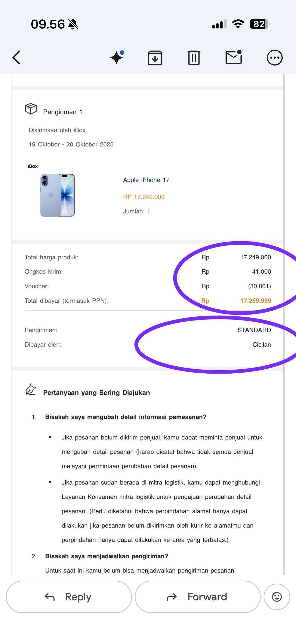296x644 pixels.
Task: Tap the iBox seller logo
Action: point(33,166)
